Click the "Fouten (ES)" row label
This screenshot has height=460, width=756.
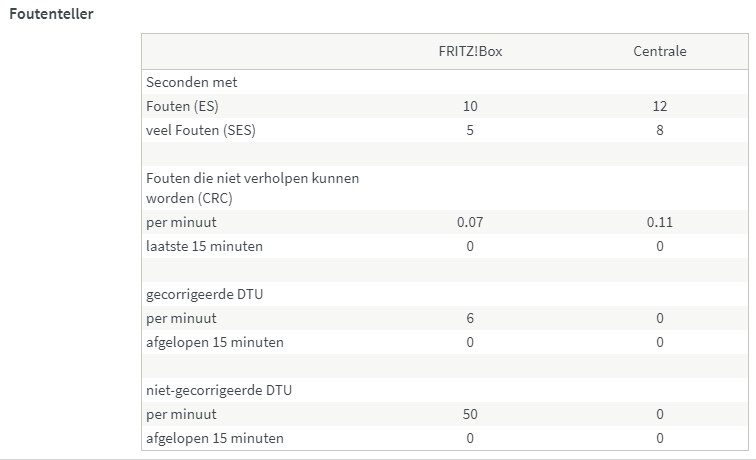pos(185,106)
